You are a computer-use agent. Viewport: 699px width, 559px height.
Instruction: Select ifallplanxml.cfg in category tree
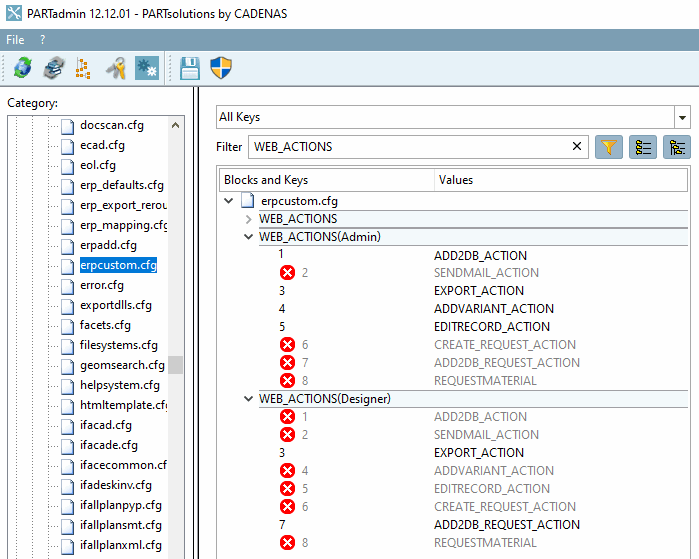pyautogui.click(x=121, y=545)
